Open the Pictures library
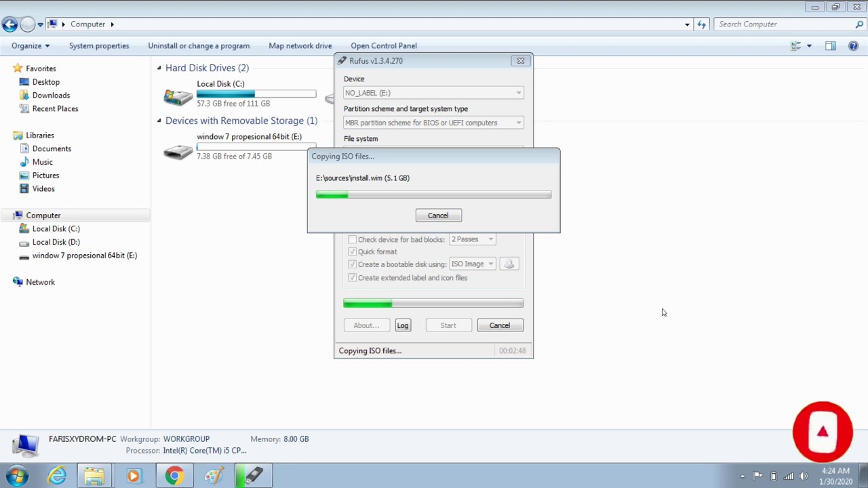Image resolution: width=868 pixels, height=488 pixels. click(45, 176)
